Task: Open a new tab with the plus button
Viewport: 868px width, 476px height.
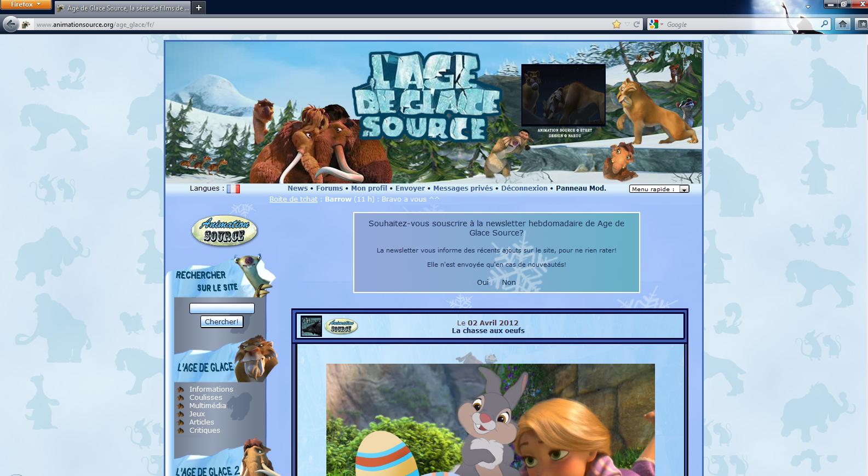Action: point(199,7)
